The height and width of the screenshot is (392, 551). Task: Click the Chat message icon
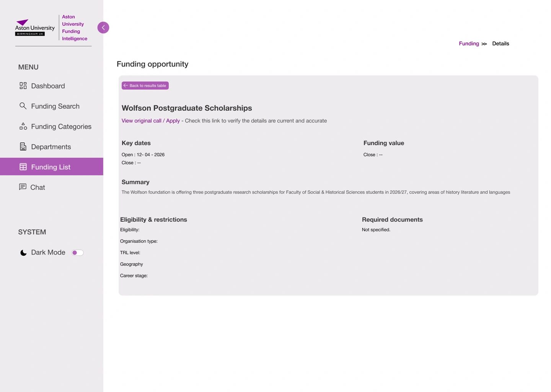coord(23,187)
